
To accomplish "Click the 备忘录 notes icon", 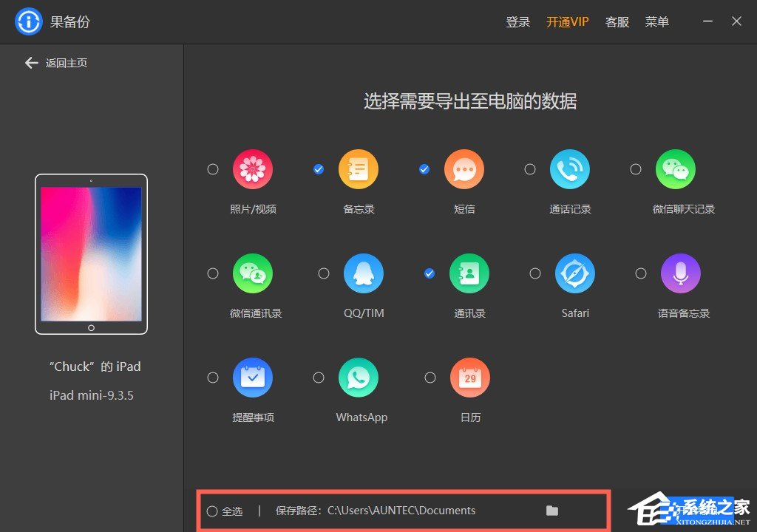I will (x=359, y=168).
